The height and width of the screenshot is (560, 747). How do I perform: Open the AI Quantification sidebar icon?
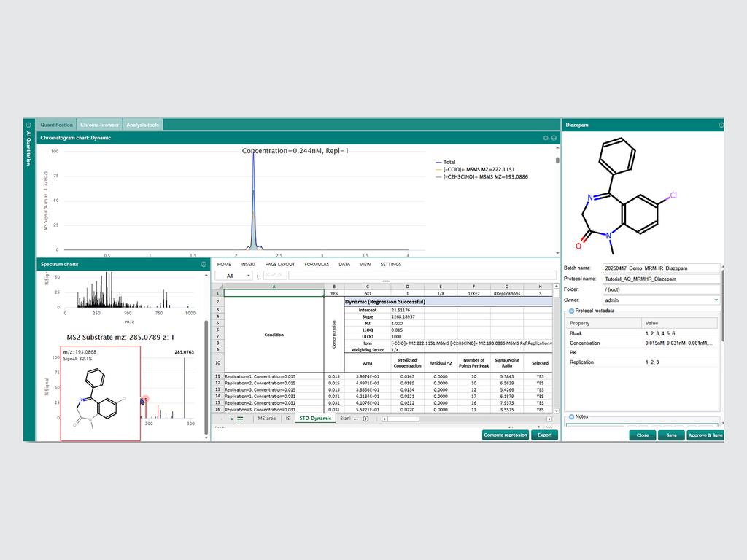[x=27, y=125]
